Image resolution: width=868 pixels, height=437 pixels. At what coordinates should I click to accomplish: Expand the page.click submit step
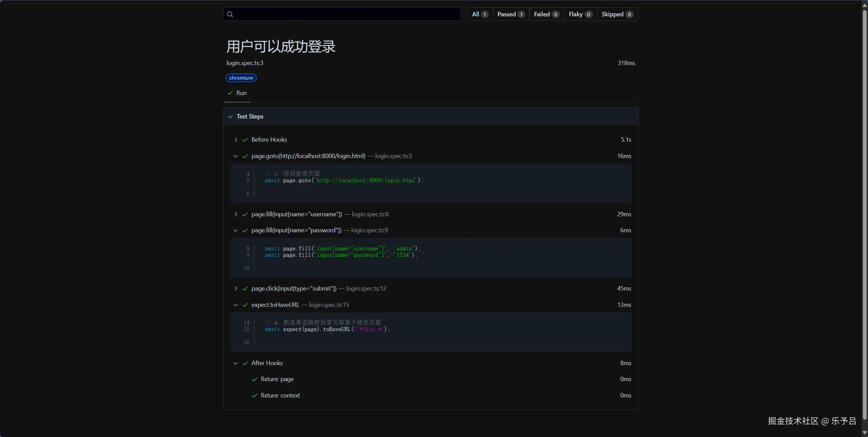(x=236, y=288)
